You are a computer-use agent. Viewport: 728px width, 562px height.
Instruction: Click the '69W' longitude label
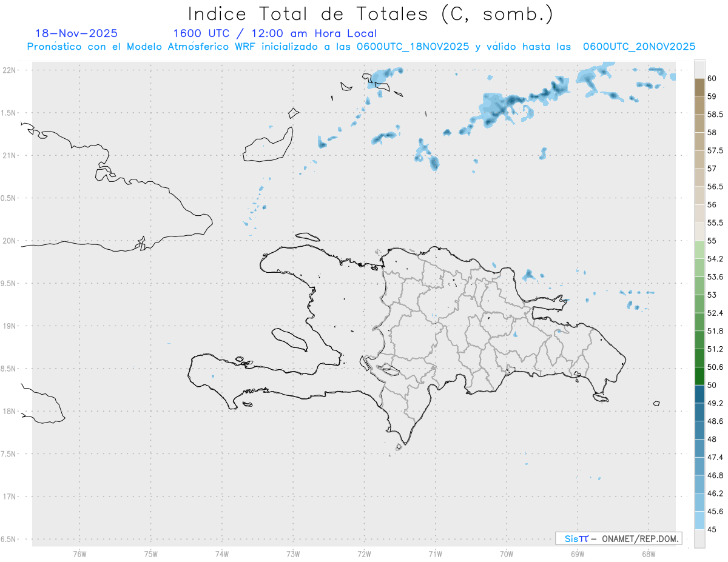point(578,554)
